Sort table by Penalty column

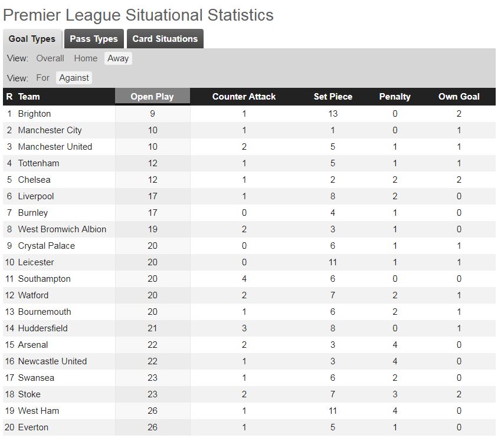tap(395, 97)
